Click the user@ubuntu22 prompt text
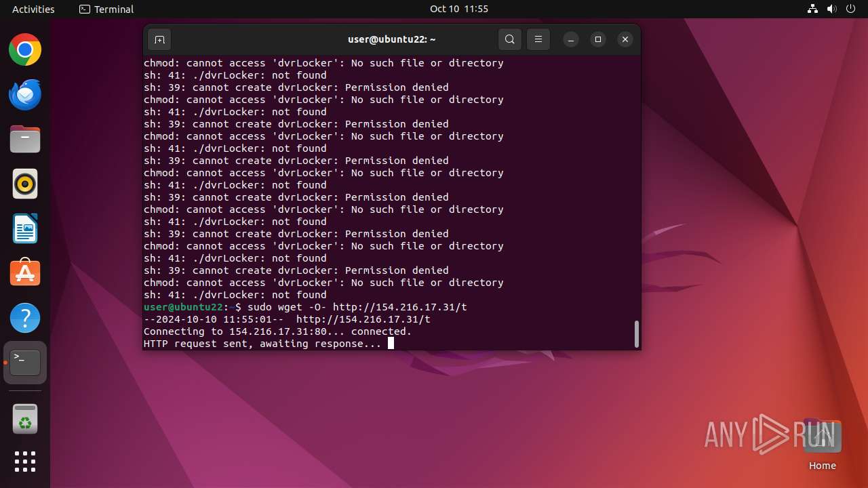 click(183, 307)
